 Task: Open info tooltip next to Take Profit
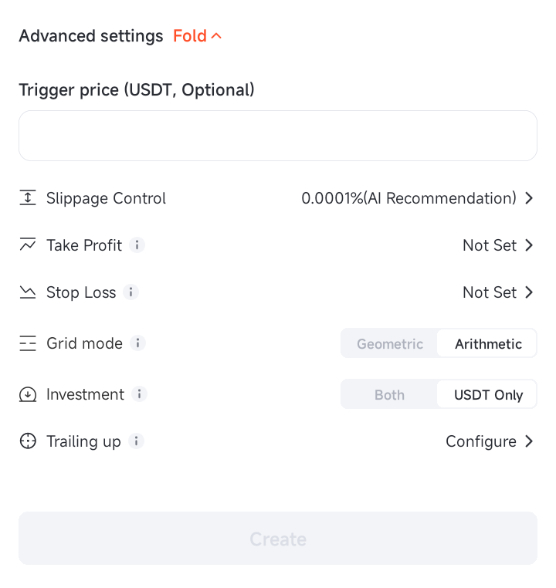[137, 245]
